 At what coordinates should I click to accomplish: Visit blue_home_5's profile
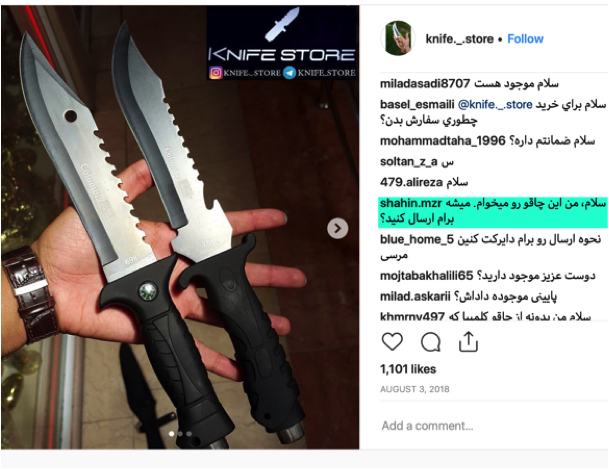(417, 240)
